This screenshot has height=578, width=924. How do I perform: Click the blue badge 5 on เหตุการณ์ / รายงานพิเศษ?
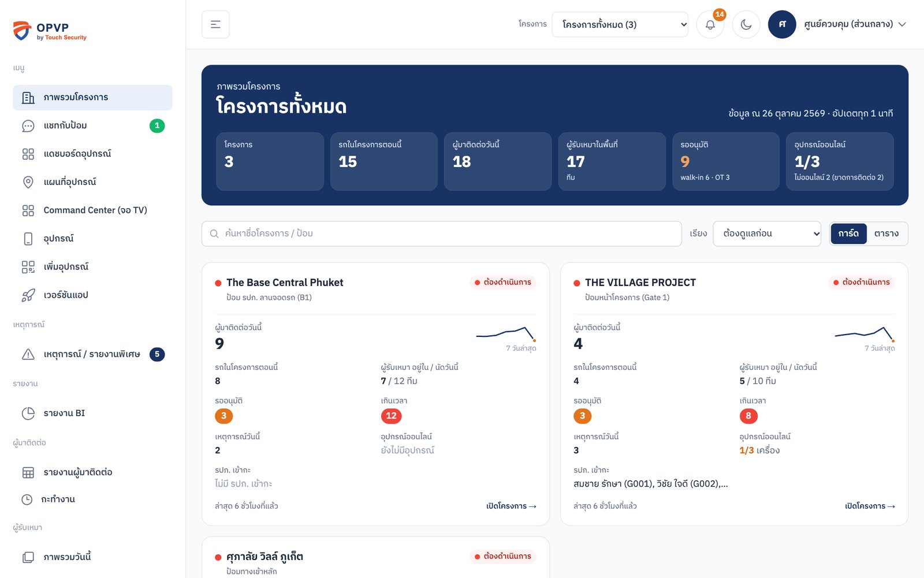pyautogui.click(x=157, y=354)
